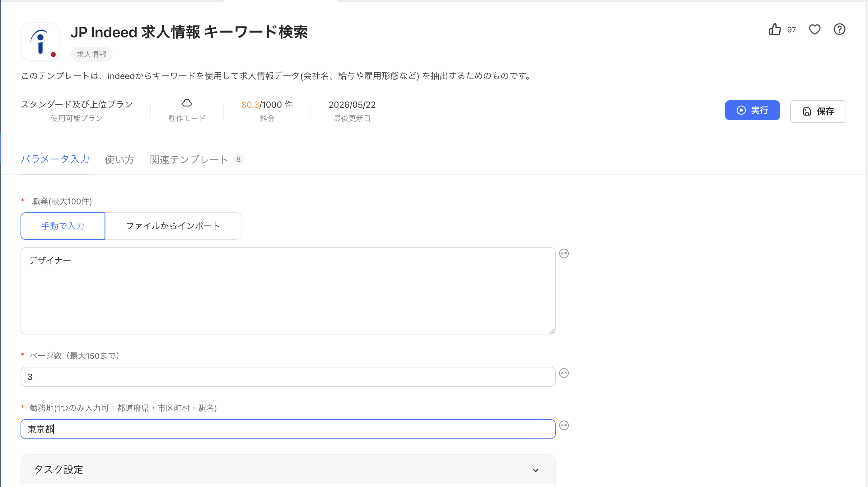868x487 pixels.
Task: Click the 料金 caption
Action: tap(267, 118)
